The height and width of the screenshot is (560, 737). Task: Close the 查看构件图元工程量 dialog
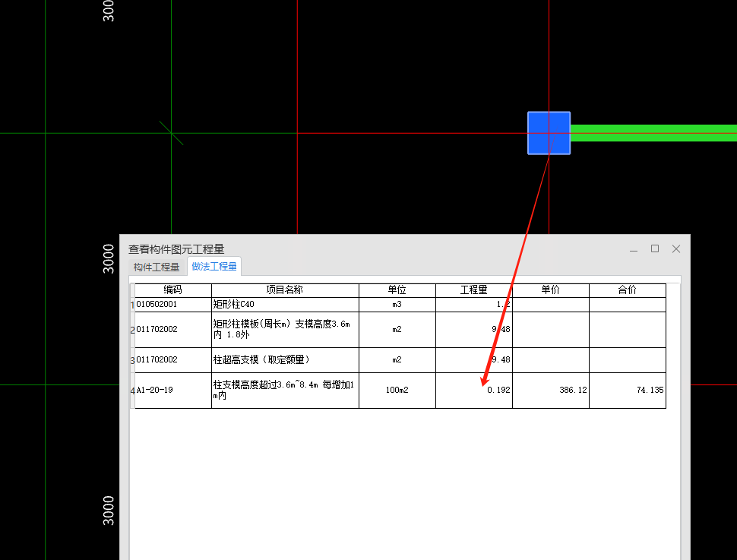[676, 248]
